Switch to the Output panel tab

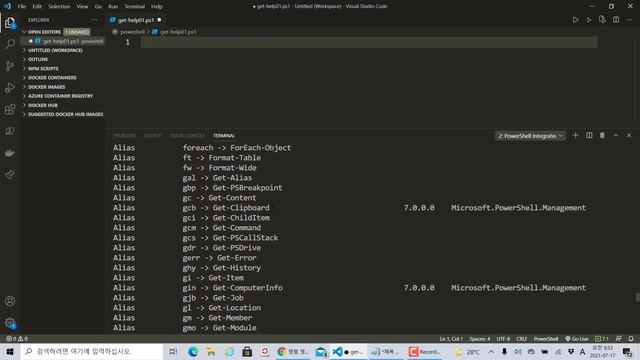coord(153,136)
